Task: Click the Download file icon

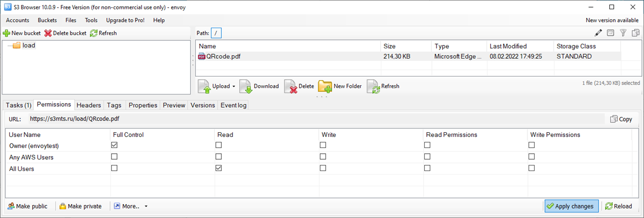Action: [246, 87]
